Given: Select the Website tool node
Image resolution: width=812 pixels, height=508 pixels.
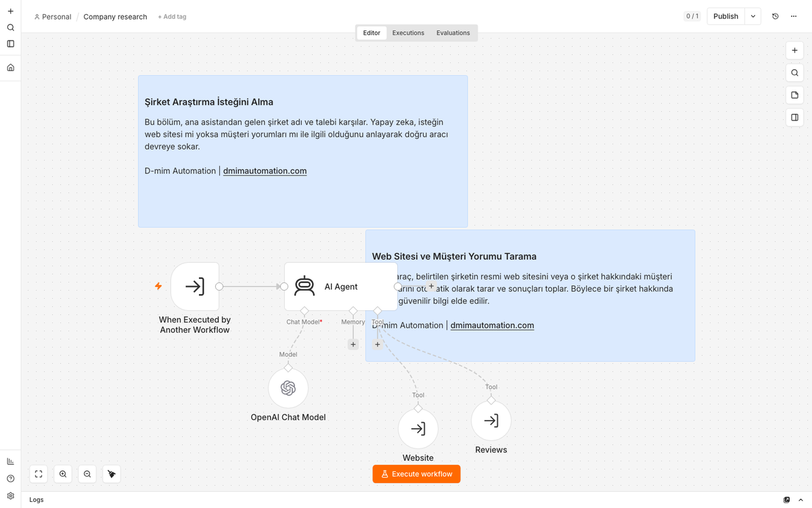Looking at the screenshot, I should point(418,429).
